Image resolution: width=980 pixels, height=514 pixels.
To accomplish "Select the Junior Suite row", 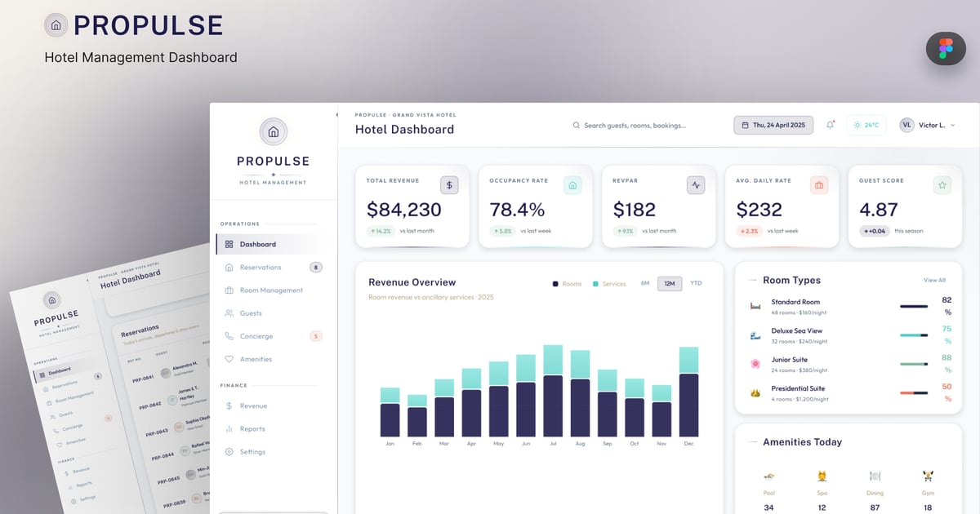I will (850, 363).
